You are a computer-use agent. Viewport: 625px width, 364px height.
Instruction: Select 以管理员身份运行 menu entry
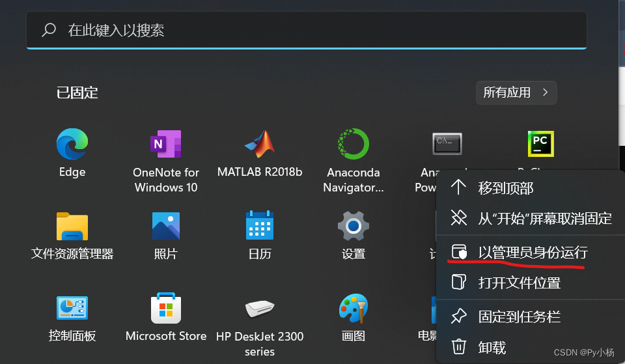(x=531, y=253)
